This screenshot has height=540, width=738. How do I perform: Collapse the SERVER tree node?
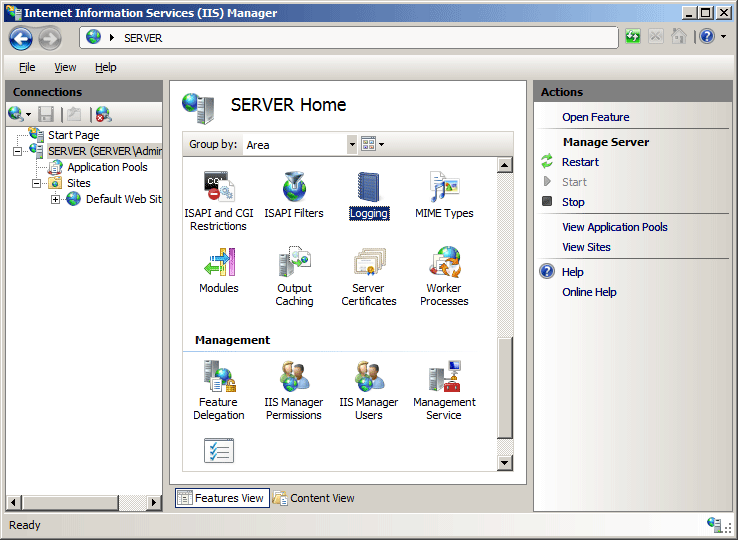(x=17, y=152)
